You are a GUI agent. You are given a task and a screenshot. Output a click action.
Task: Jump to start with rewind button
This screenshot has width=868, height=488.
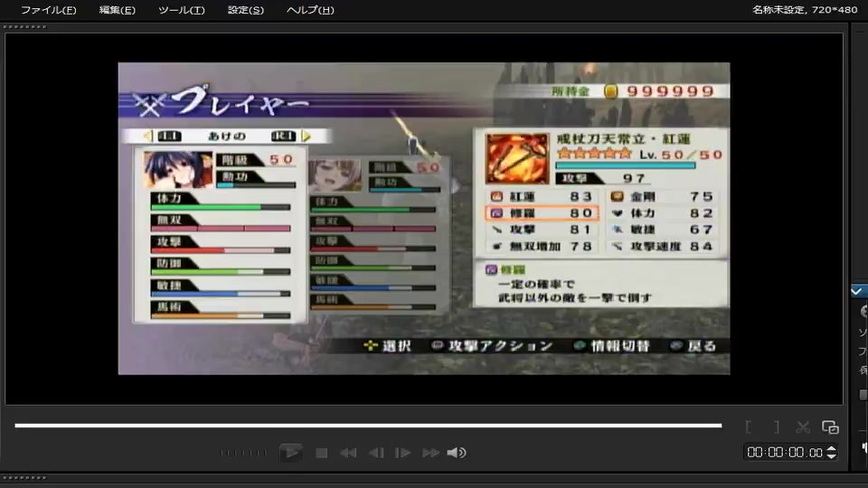348,453
